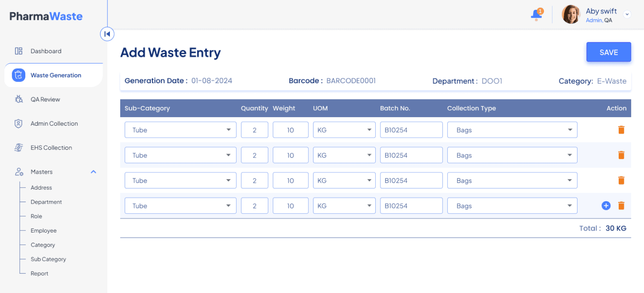Click the Collection Type column header
The width and height of the screenshot is (644, 293).
coord(471,108)
